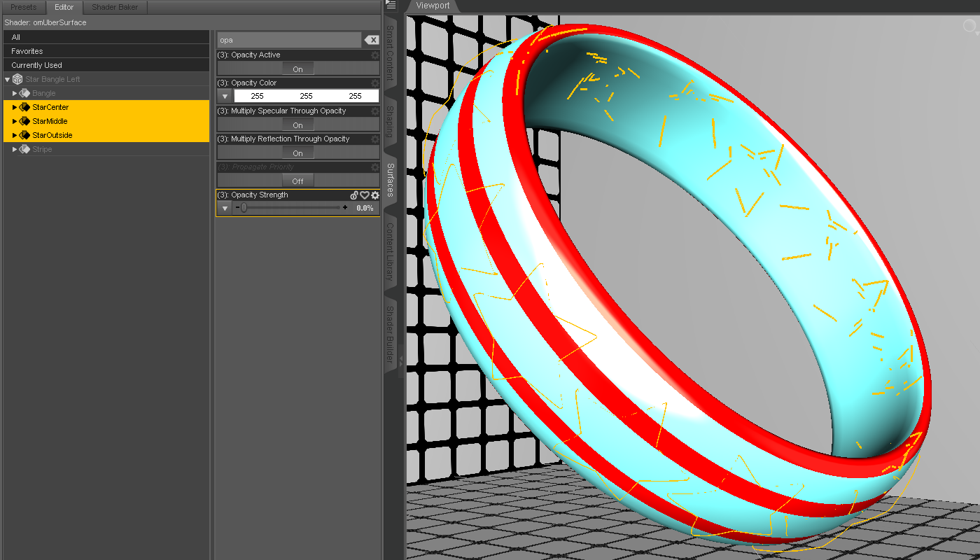Click the plus button on Opacity Strength

click(345, 208)
